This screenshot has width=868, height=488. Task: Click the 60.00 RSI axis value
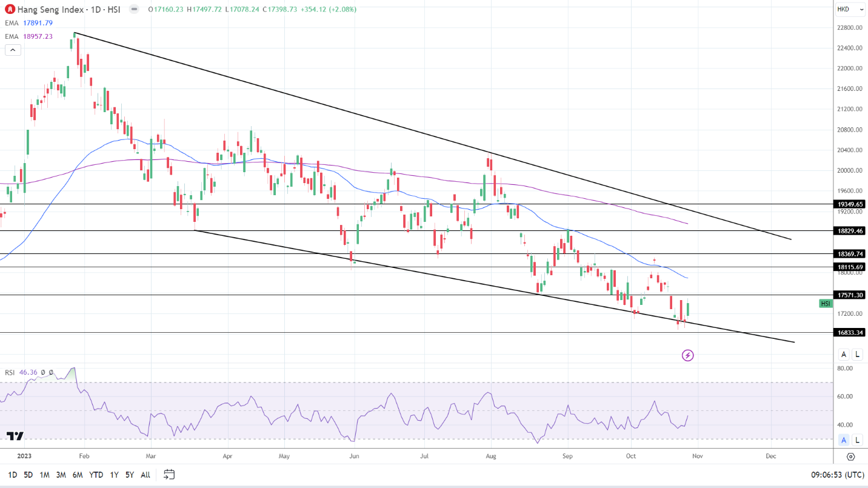click(x=845, y=396)
